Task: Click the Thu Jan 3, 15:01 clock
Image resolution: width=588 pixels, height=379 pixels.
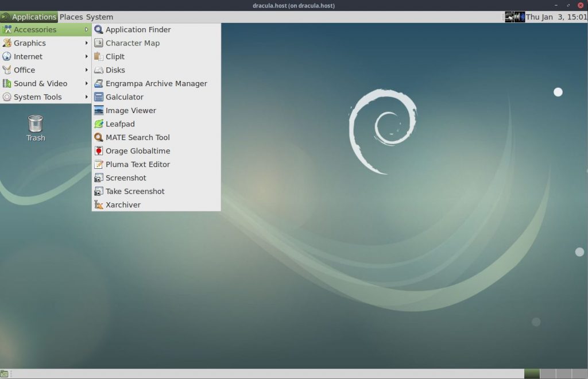Action: coord(556,17)
